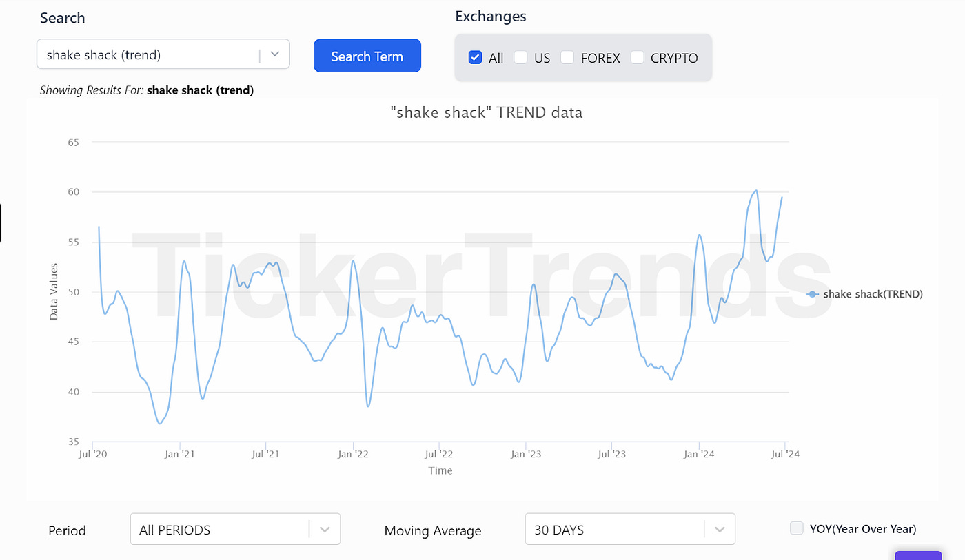Click the Search Term button
Screen dimensions: 965x560
[367, 56]
